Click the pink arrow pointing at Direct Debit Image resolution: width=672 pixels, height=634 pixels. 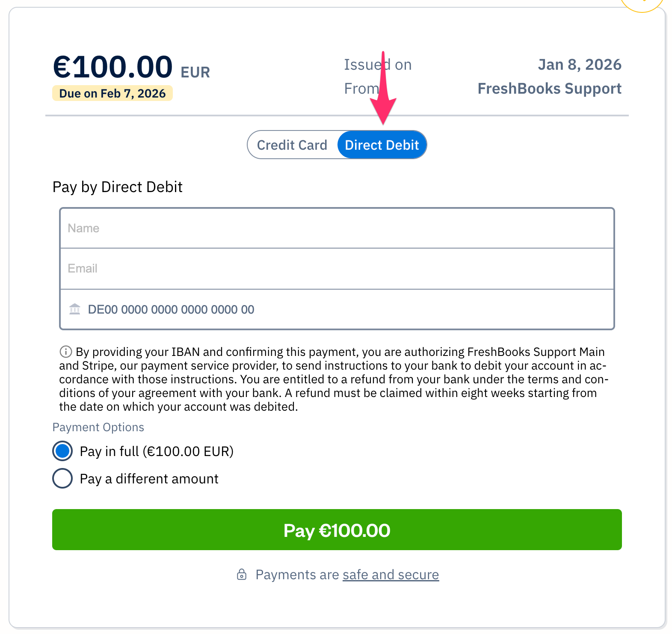coord(383,90)
